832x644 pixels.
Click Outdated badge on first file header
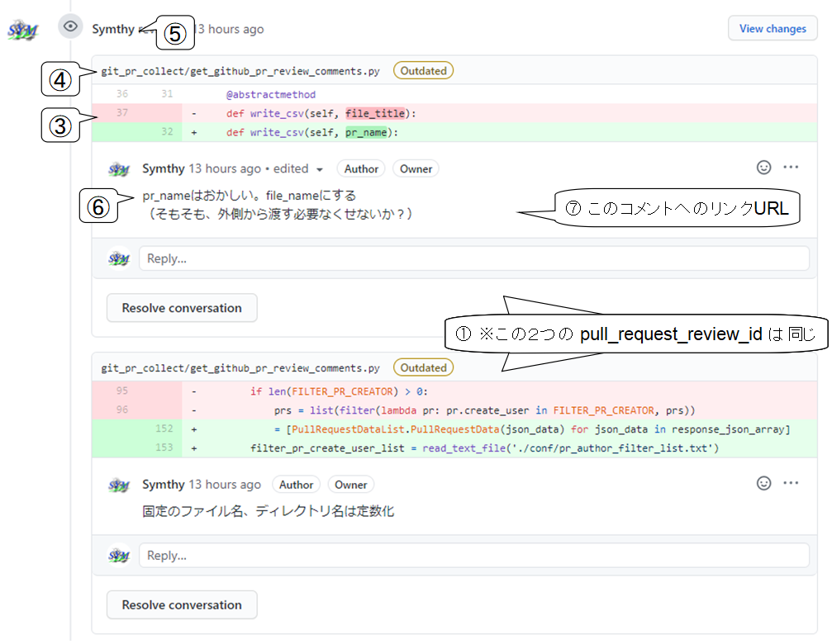pyautogui.click(x=423, y=71)
